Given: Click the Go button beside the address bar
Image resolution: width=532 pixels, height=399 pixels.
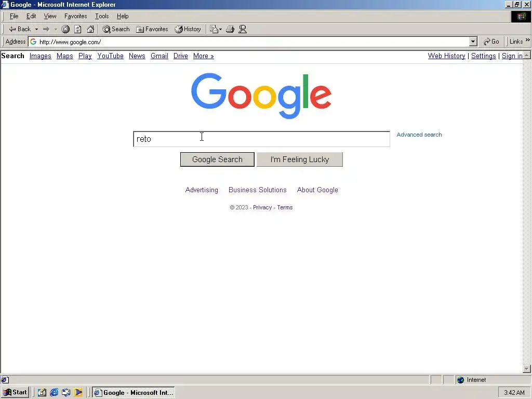Looking at the screenshot, I should click(x=491, y=42).
